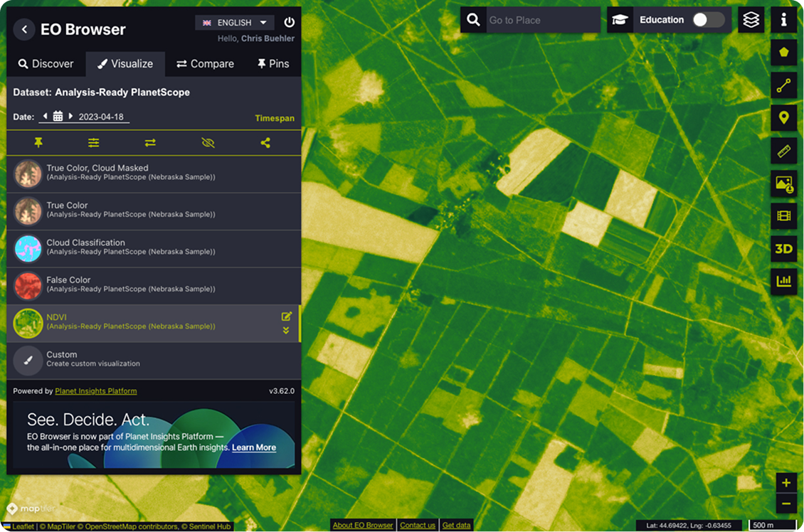The image size is (804, 532).
Task: Open the Compare tab
Action: point(205,64)
